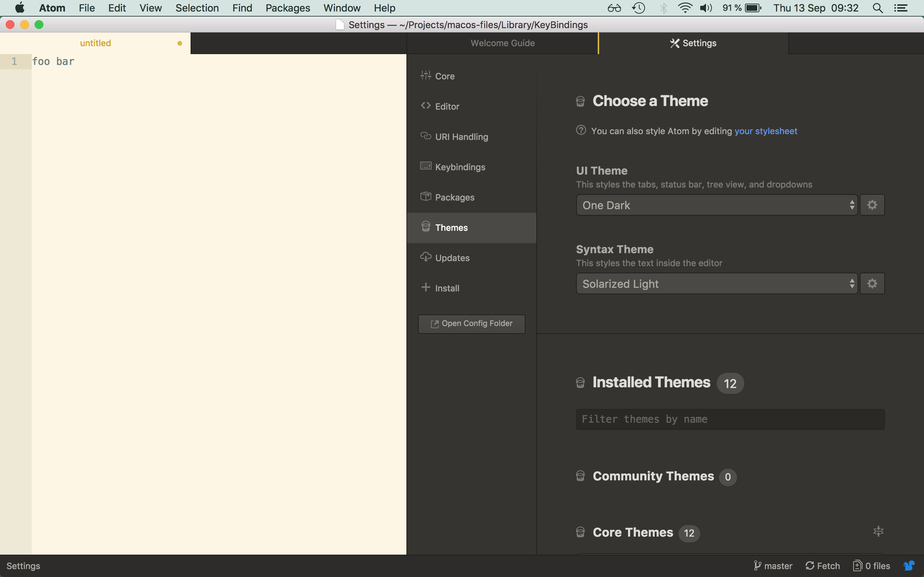Screen dimensions: 924x577
Task: Open the One Dark UI Theme dropdown
Action: point(716,205)
